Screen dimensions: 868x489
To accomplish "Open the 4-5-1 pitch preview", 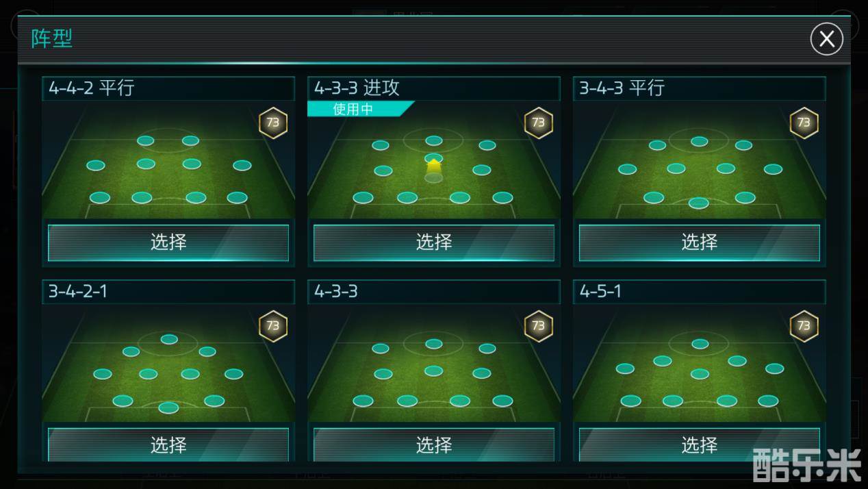I will [699, 363].
